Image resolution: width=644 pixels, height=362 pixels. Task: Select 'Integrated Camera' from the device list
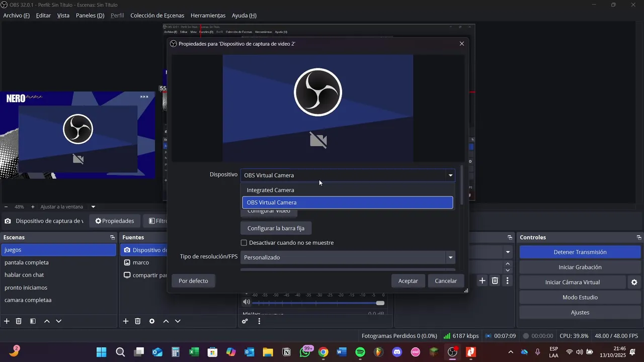(348, 190)
